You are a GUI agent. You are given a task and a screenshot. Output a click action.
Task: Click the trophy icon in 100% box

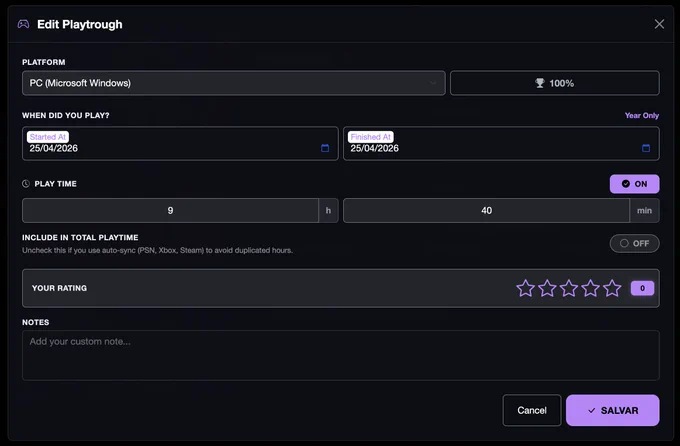539,83
